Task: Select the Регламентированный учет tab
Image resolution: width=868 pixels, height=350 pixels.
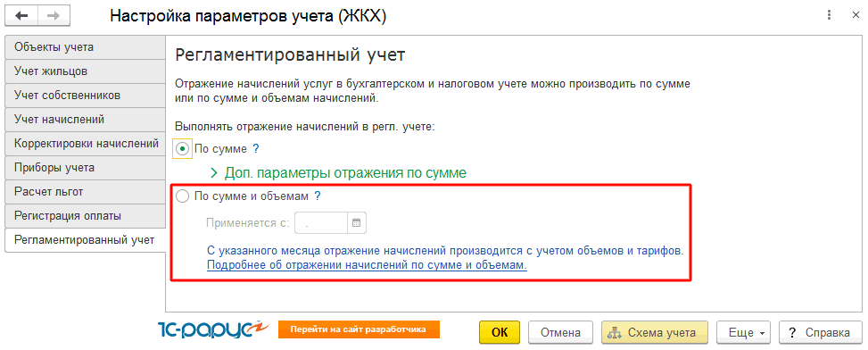Action: click(x=85, y=240)
